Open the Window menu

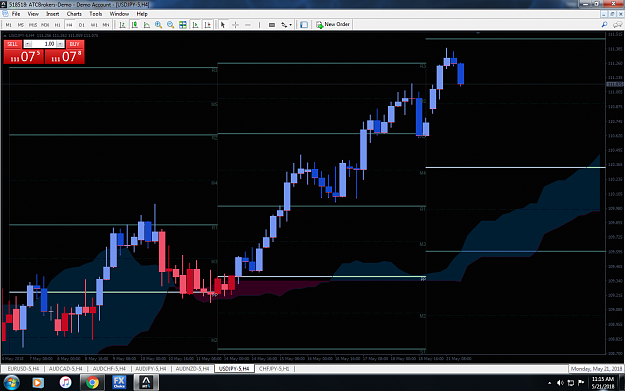tap(119, 14)
